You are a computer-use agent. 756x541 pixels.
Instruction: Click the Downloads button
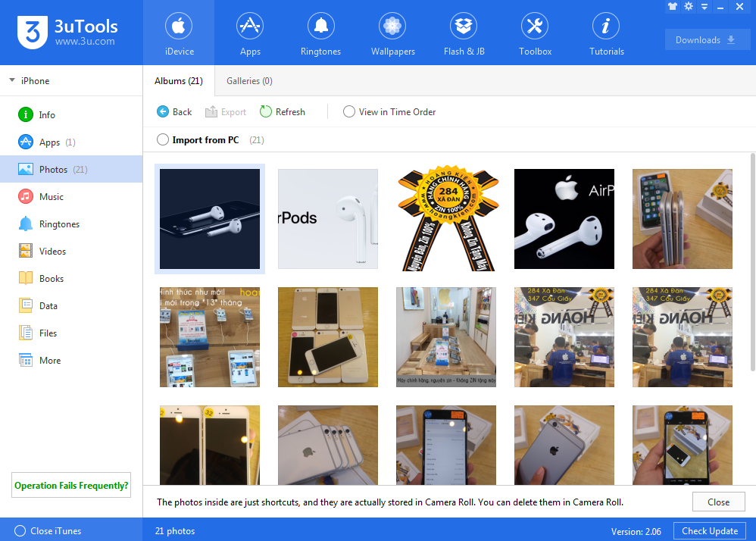click(x=707, y=40)
